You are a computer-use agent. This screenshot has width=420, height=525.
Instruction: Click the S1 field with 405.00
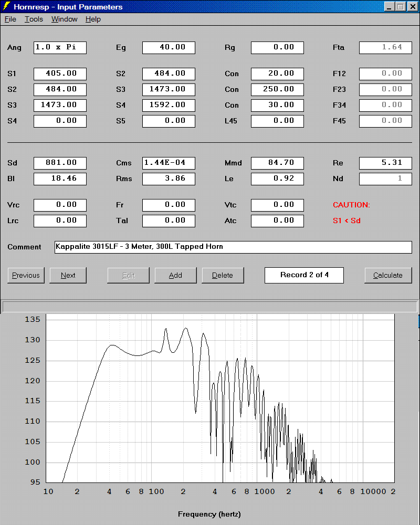[x=60, y=73]
